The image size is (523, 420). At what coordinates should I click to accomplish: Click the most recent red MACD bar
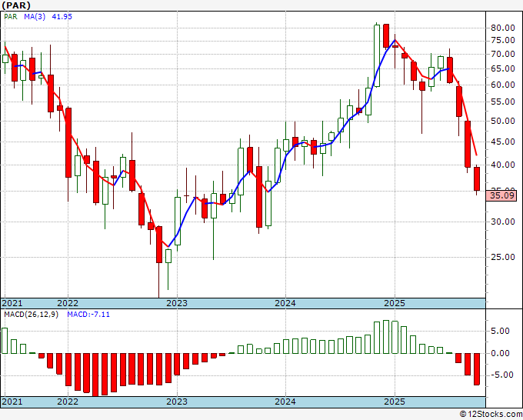[x=477, y=369]
